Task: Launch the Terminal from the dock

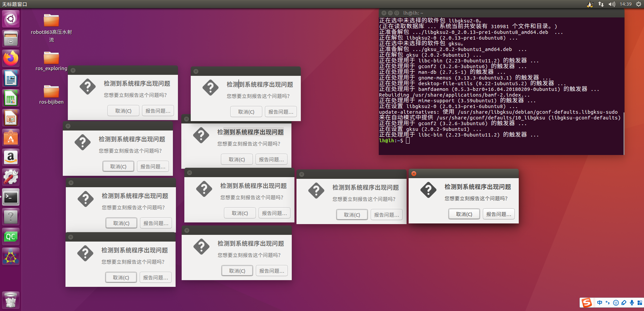Action: [x=10, y=197]
